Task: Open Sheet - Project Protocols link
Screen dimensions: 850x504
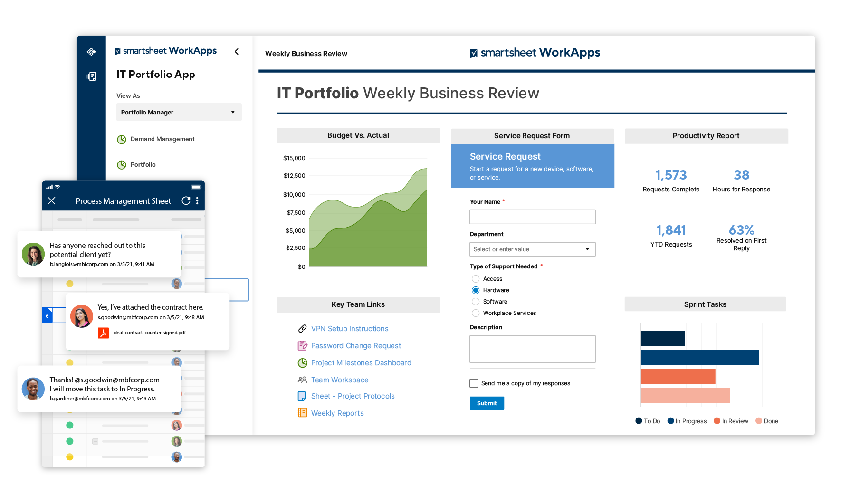Action: click(x=353, y=396)
